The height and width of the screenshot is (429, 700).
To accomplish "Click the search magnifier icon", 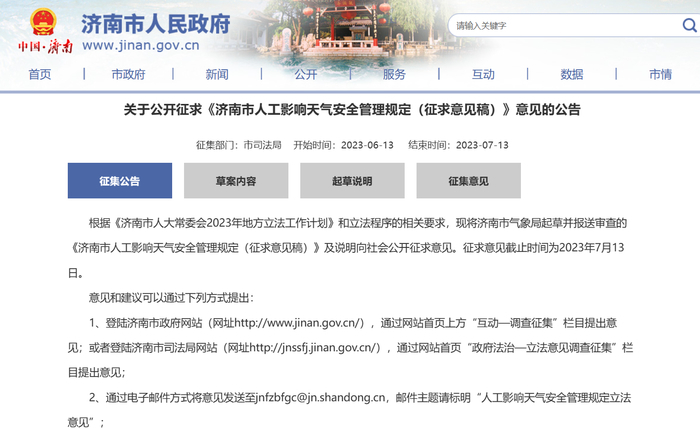I will click(x=690, y=25).
